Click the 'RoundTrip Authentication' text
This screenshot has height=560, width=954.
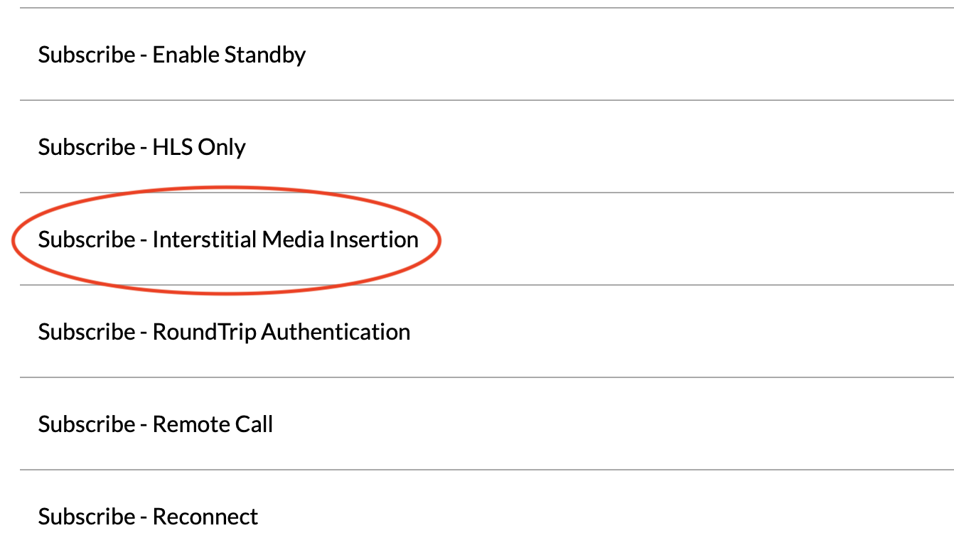(x=282, y=332)
